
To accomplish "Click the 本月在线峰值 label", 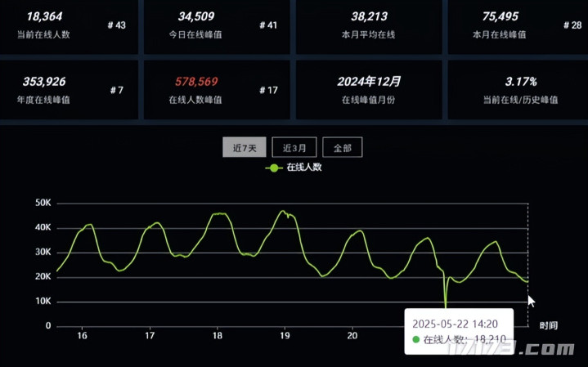I will pyautogui.click(x=500, y=34).
